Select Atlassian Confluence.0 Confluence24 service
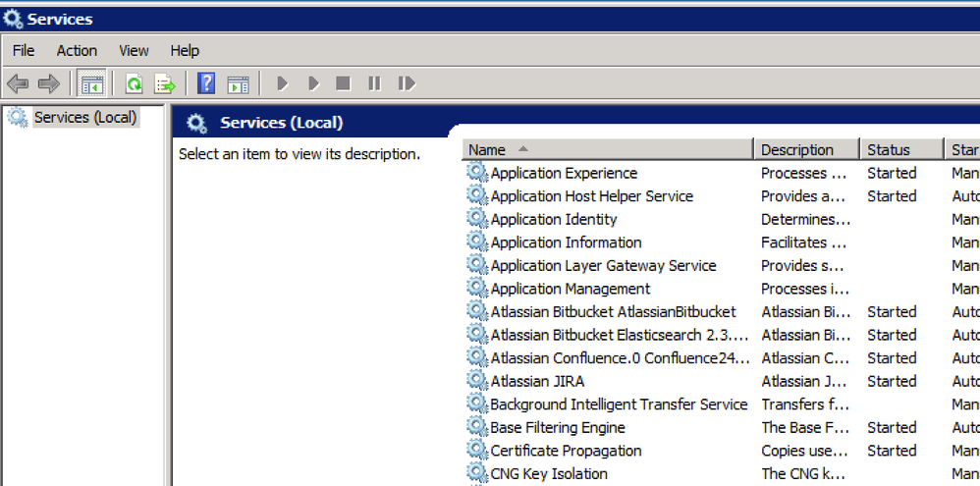980x486 pixels. coord(620,358)
